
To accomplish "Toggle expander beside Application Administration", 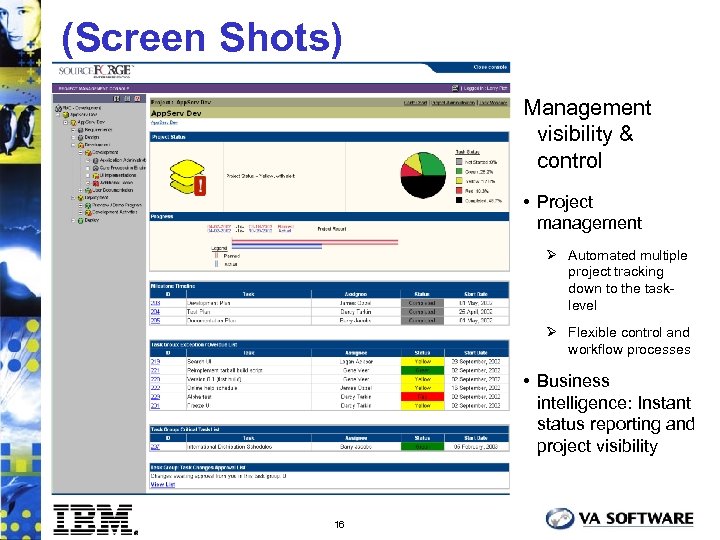I will [x=88, y=161].
